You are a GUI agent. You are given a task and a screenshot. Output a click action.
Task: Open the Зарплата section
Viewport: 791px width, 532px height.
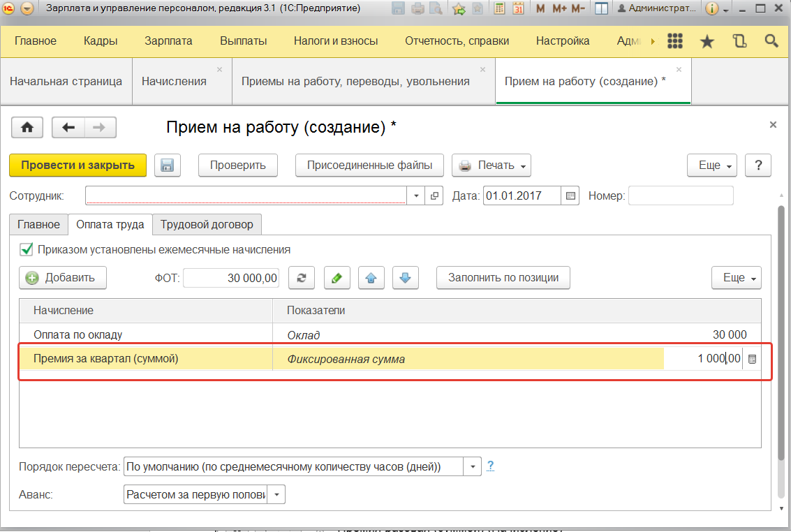click(x=168, y=41)
